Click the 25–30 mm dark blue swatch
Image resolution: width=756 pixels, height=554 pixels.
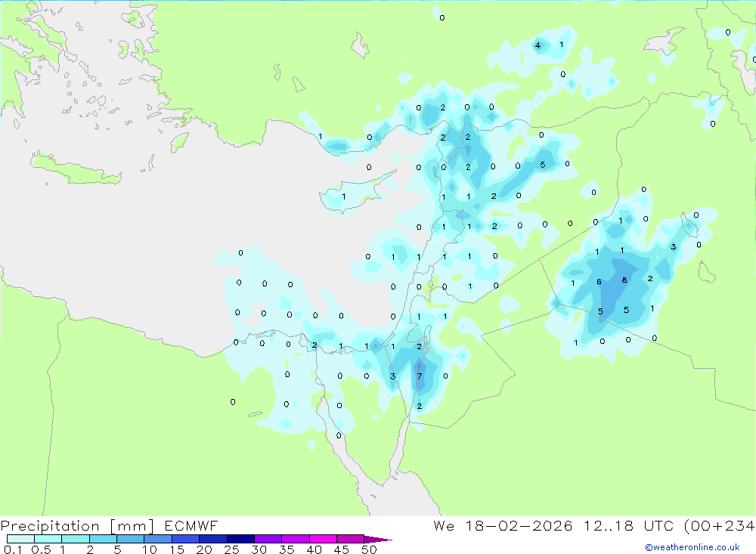pos(240,539)
